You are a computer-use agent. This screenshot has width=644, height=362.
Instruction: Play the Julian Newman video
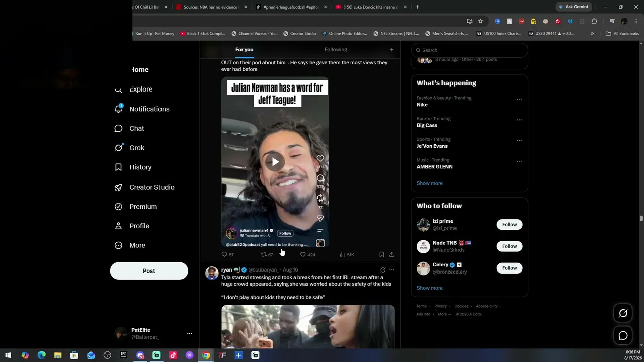click(275, 162)
